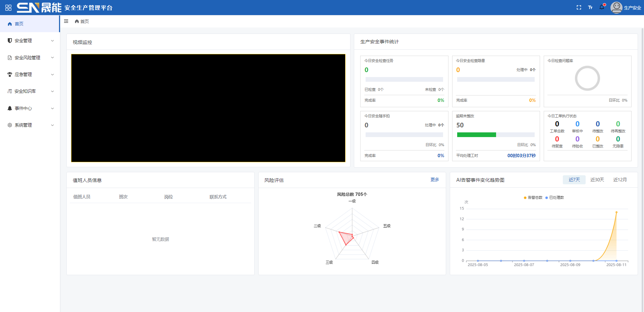Click the bell icon for 事件中心
Image resolution: width=644 pixels, height=312 pixels.
click(x=10, y=108)
